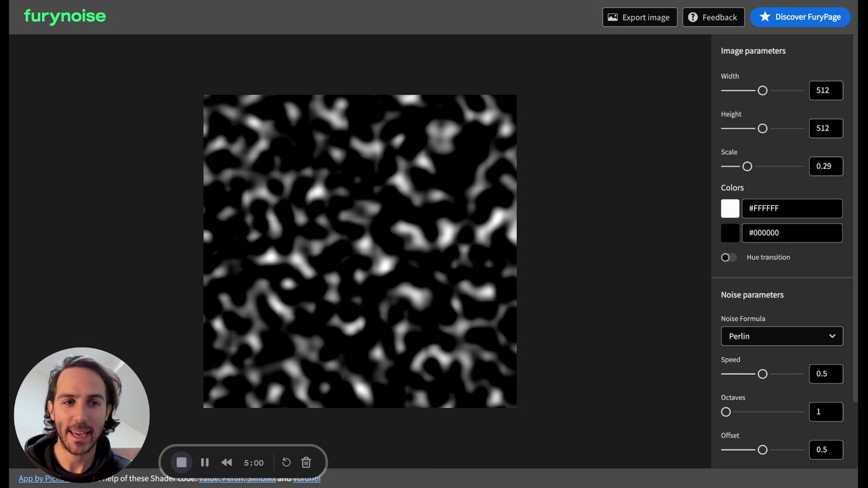Open the Perlin shader code link
Screen dimensions: 868x488
pos(233,479)
